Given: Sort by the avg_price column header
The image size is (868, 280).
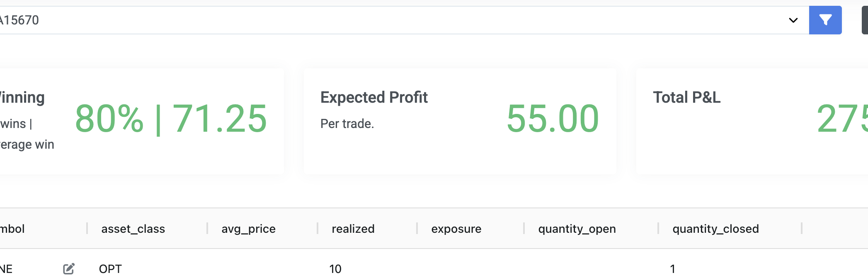Looking at the screenshot, I should [248, 229].
